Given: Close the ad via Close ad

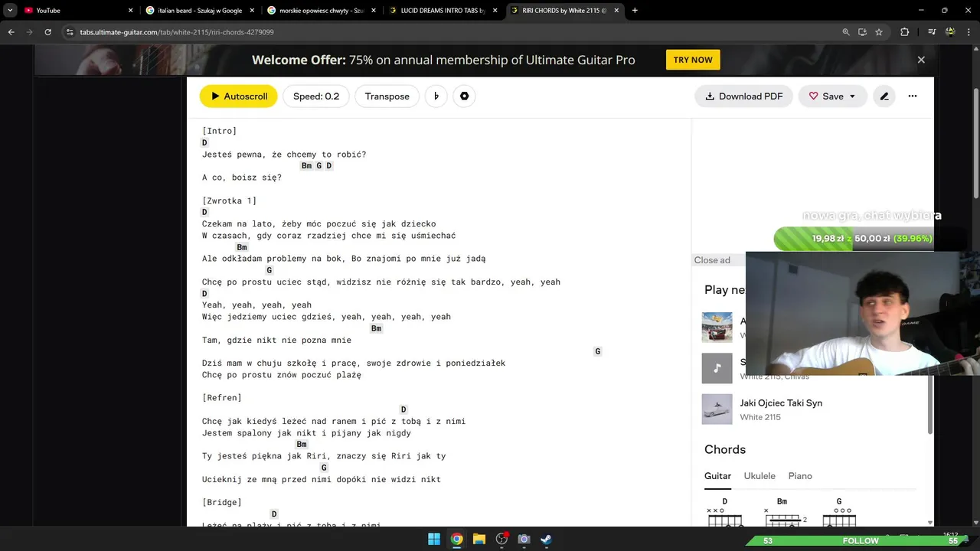Looking at the screenshot, I should coord(712,260).
